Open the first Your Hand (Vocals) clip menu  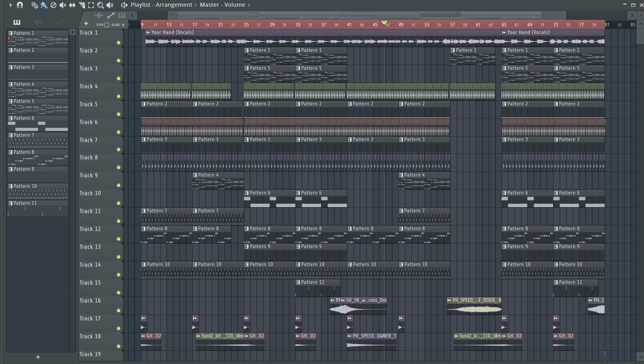click(148, 32)
